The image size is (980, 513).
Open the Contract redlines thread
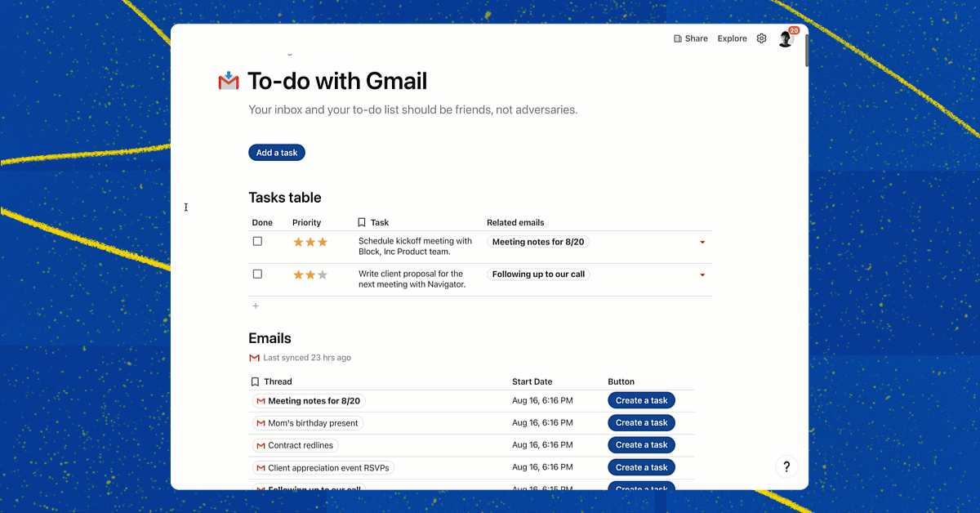tap(295, 445)
